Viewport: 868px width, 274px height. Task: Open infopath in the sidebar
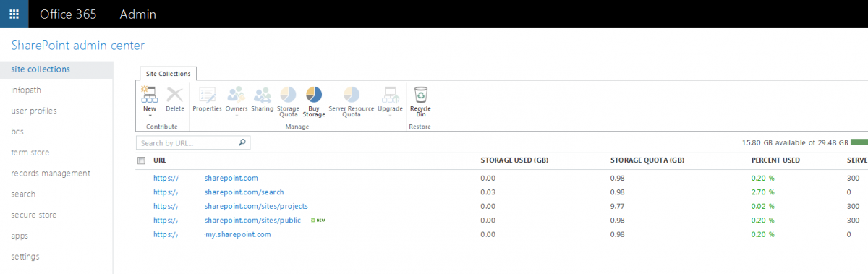[26, 90]
